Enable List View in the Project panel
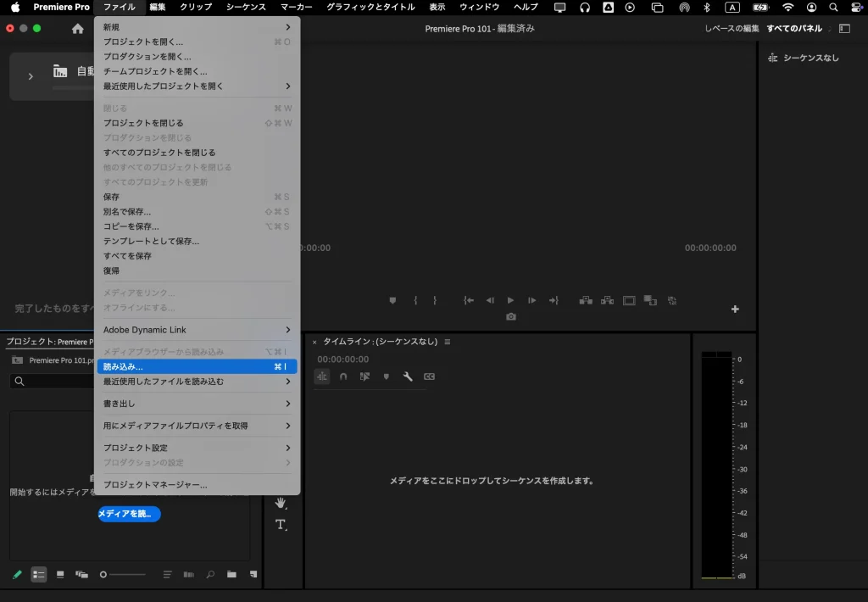 (x=38, y=574)
